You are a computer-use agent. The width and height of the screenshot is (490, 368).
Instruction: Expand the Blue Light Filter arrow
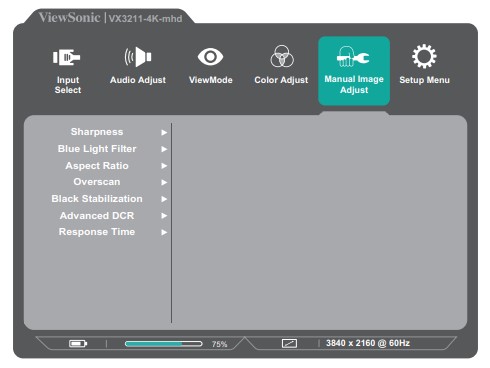coord(164,149)
